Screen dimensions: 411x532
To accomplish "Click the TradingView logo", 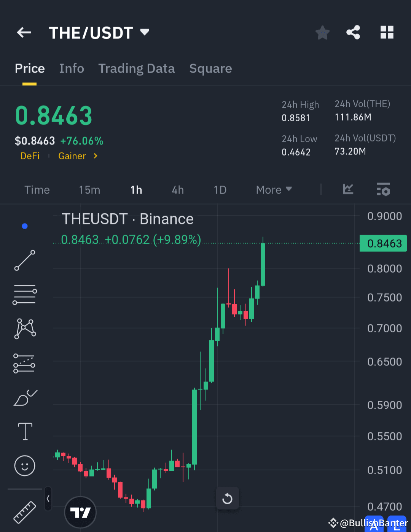I will tap(80, 512).
